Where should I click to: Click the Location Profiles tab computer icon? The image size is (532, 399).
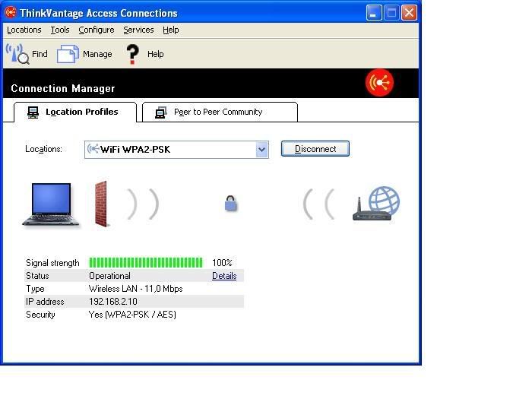pos(33,112)
